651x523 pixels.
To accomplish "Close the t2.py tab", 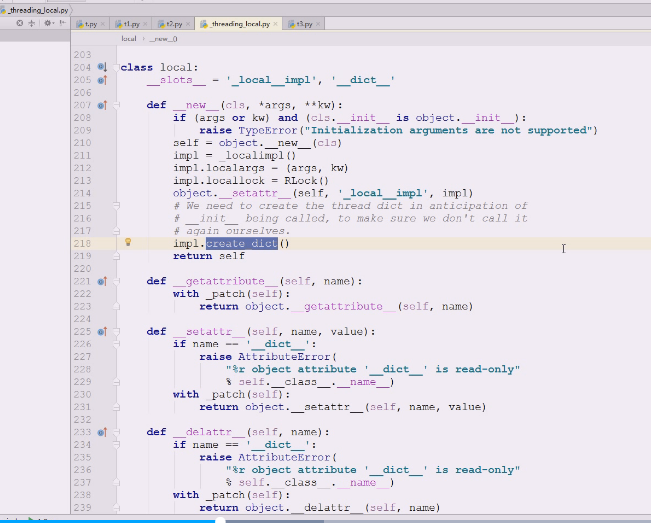I will pyautogui.click(x=188, y=24).
